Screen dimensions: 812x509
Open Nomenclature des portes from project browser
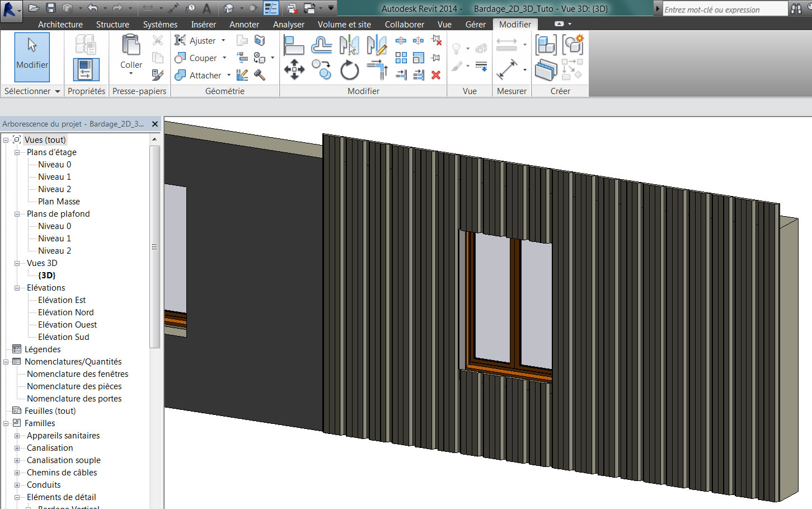tap(74, 398)
